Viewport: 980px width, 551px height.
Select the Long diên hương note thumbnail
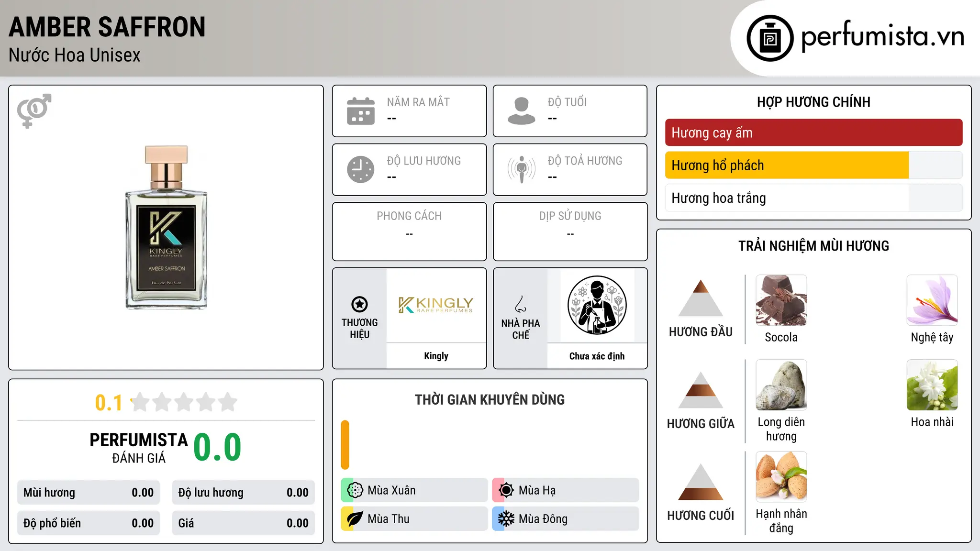[781, 385]
